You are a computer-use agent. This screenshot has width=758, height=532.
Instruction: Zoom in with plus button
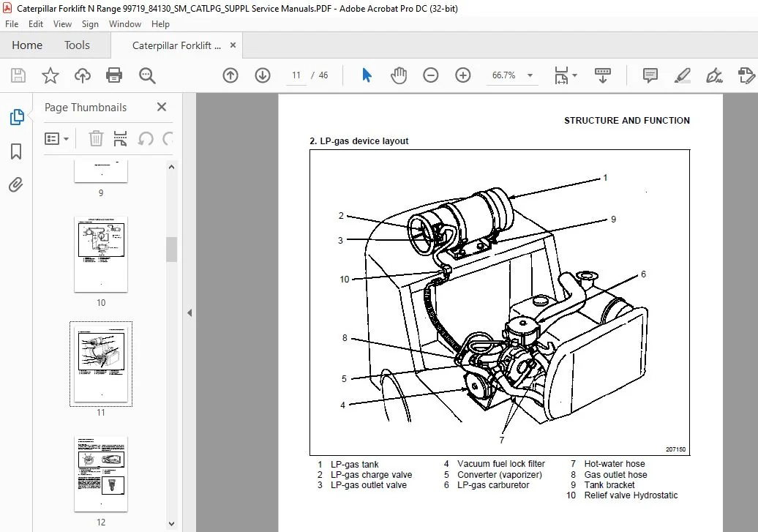pos(462,75)
